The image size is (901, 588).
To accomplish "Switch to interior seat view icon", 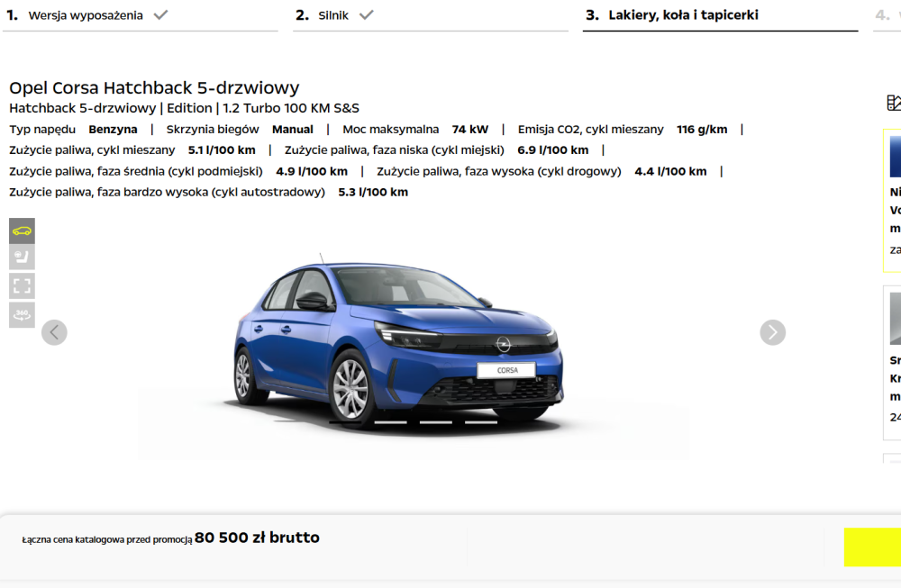I will [x=22, y=257].
